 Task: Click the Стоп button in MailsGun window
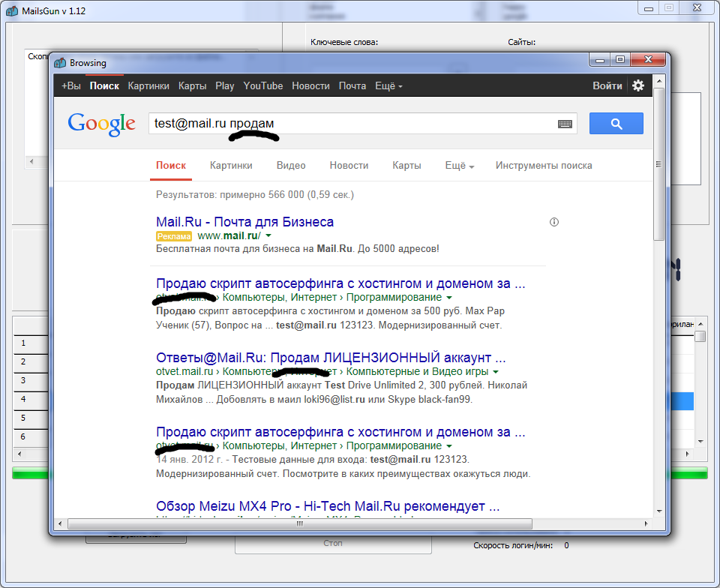click(333, 544)
